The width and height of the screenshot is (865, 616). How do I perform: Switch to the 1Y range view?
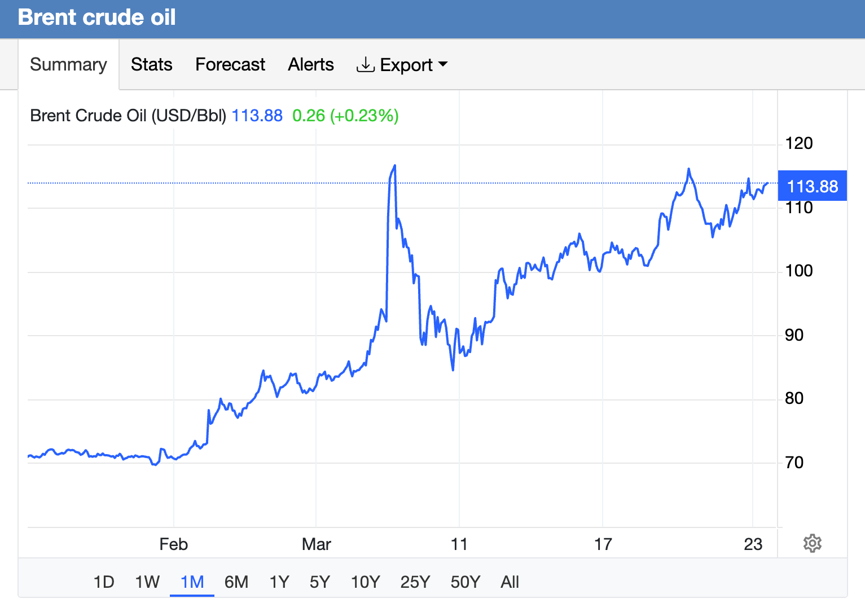[x=279, y=582]
